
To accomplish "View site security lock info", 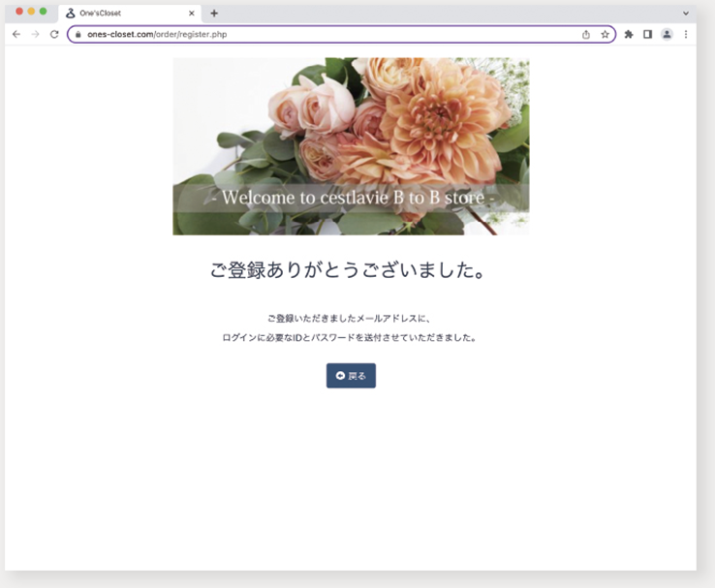I will point(78,34).
